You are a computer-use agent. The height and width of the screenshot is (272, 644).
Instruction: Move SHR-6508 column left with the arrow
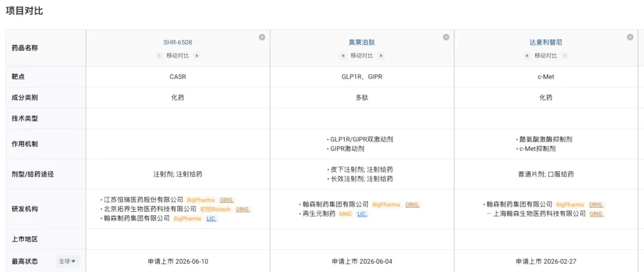pos(159,55)
